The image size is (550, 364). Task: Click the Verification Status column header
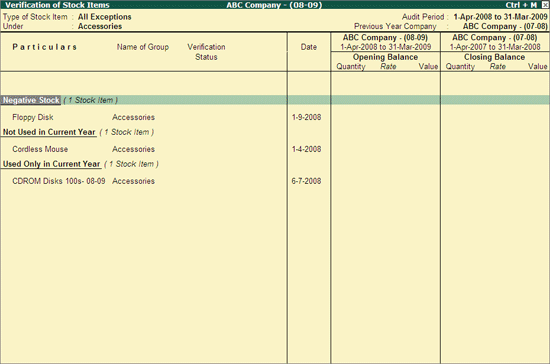pos(206,52)
